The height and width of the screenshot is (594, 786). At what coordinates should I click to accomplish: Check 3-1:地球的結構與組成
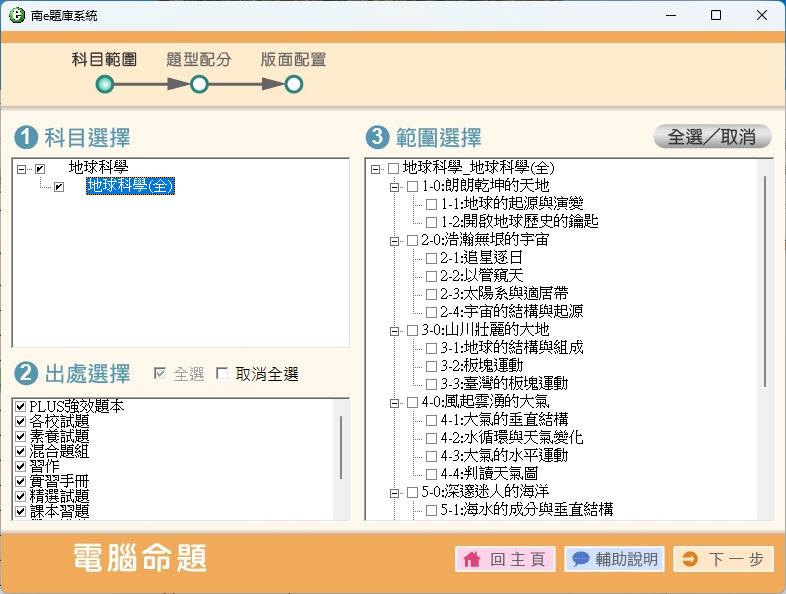tap(431, 348)
